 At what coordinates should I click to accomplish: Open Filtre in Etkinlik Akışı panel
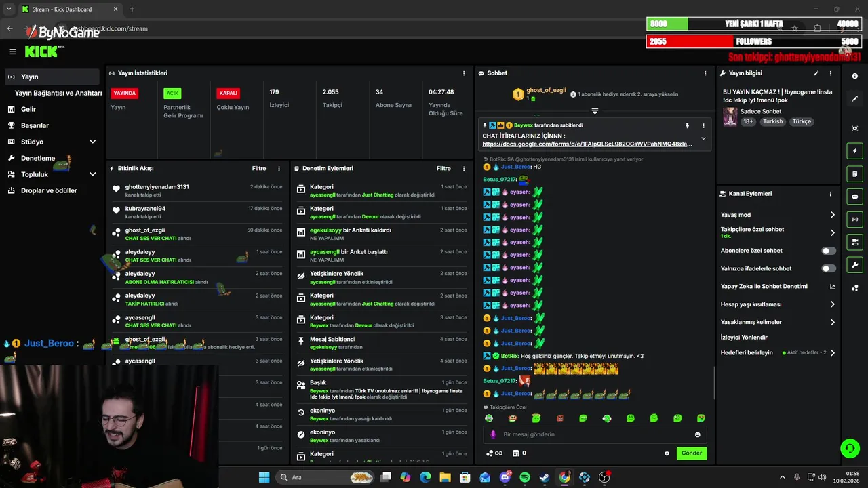pyautogui.click(x=259, y=169)
